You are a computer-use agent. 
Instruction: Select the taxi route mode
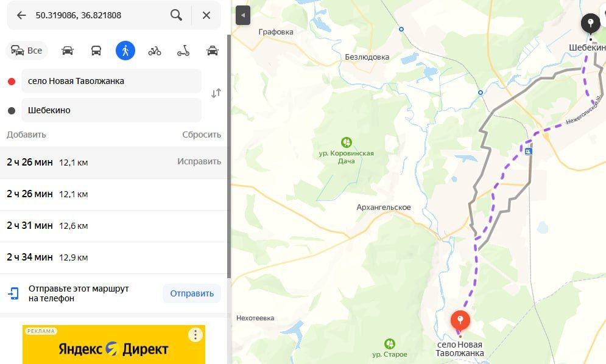(213, 51)
